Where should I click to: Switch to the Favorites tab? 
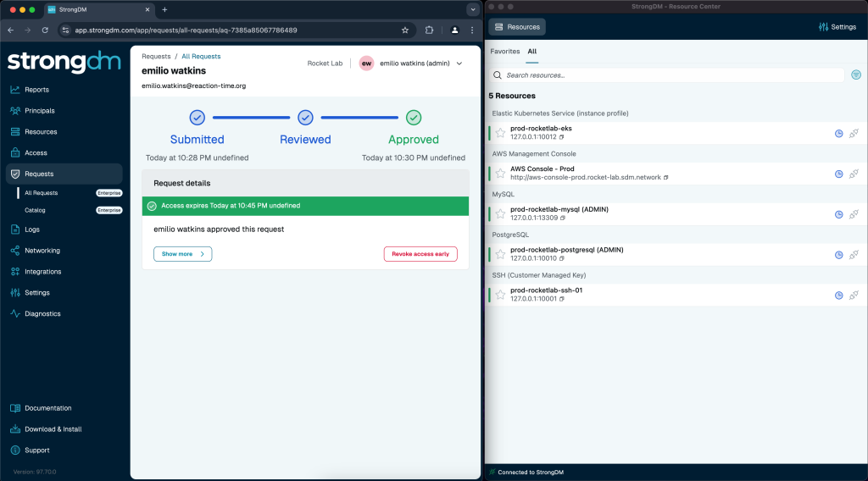[x=505, y=52]
